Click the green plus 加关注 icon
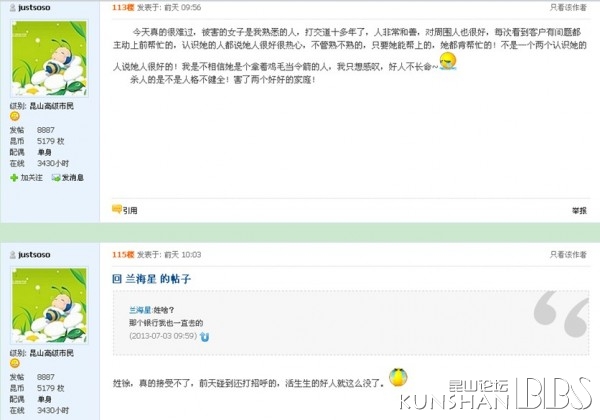This screenshot has height=420, width=600. pyautogui.click(x=14, y=177)
